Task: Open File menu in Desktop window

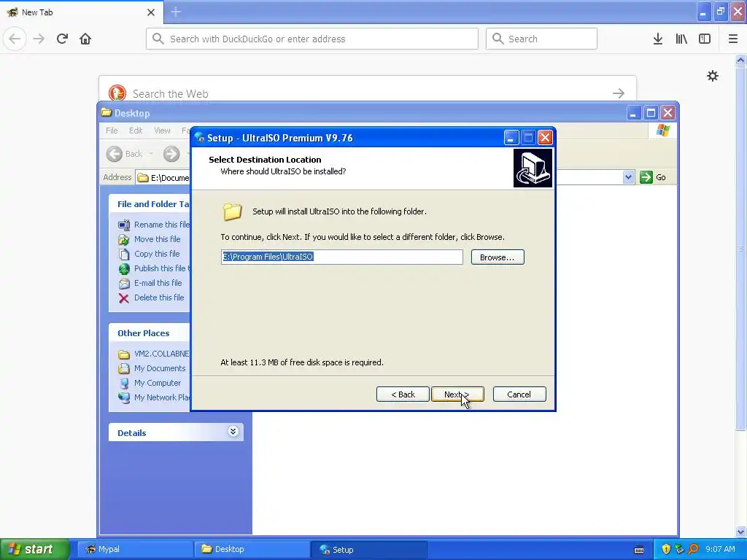Action: [112, 131]
